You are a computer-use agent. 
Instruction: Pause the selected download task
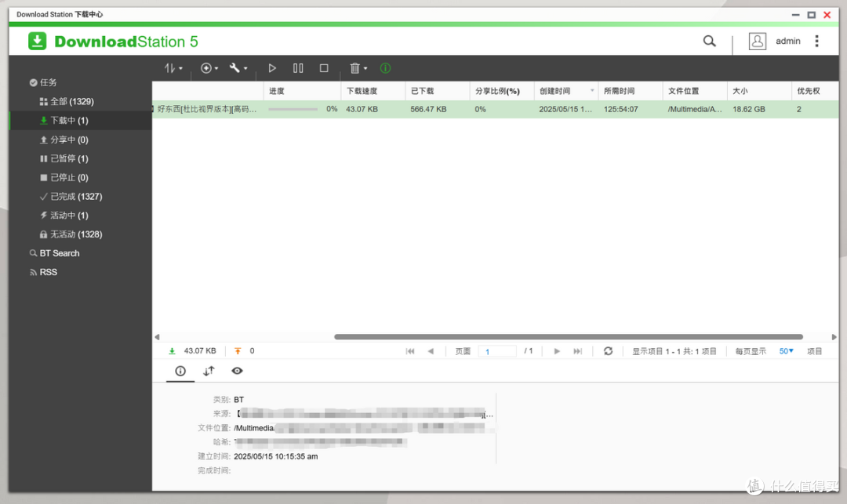298,68
